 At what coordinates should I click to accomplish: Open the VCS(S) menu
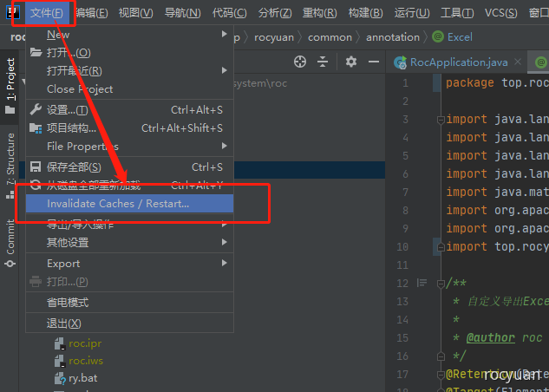500,13
